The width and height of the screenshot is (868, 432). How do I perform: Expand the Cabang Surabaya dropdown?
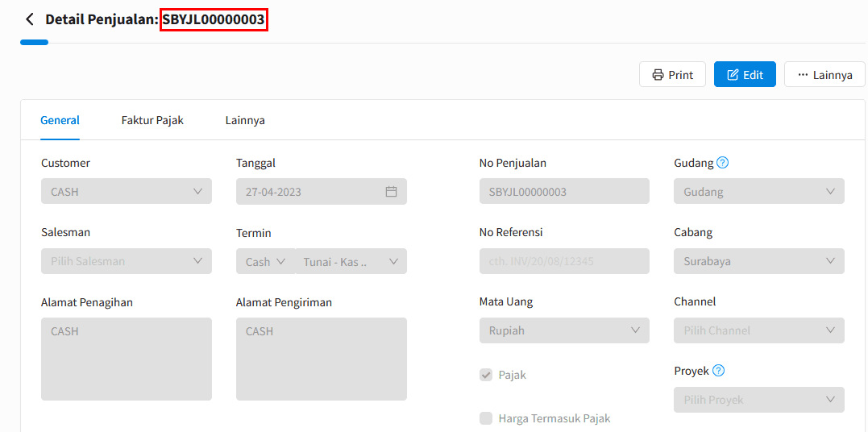click(x=758, y=261)
